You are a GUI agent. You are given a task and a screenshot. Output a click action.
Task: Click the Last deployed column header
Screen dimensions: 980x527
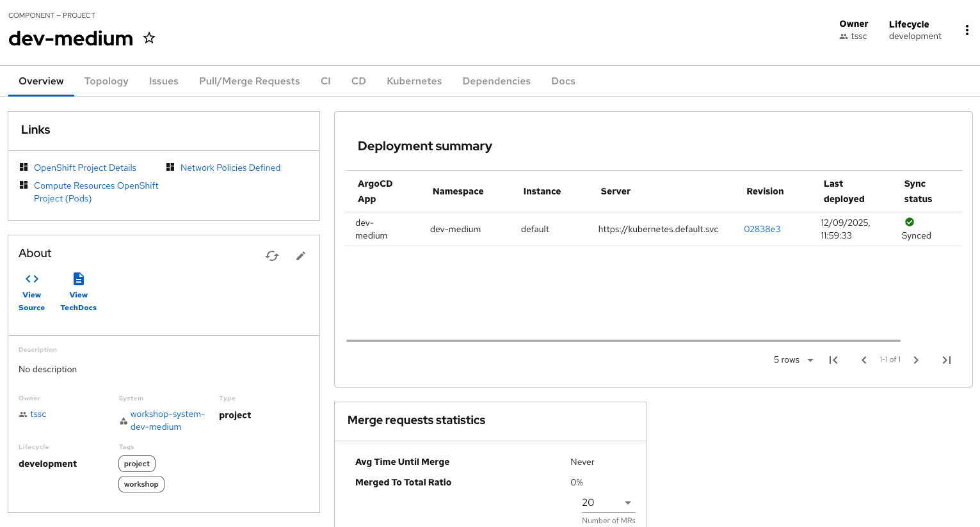click(844, 191)
